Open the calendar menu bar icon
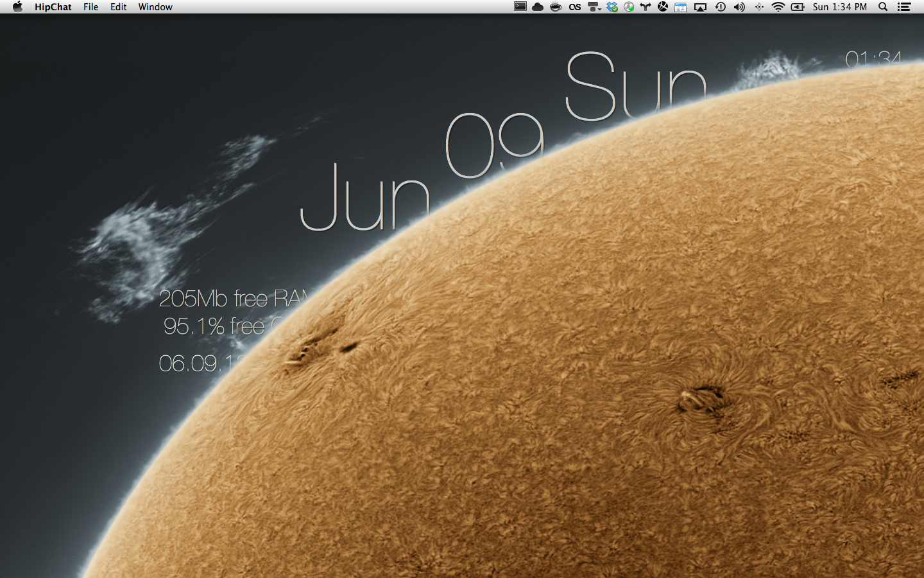Screen dimensions: 924x578 point(681,7)
